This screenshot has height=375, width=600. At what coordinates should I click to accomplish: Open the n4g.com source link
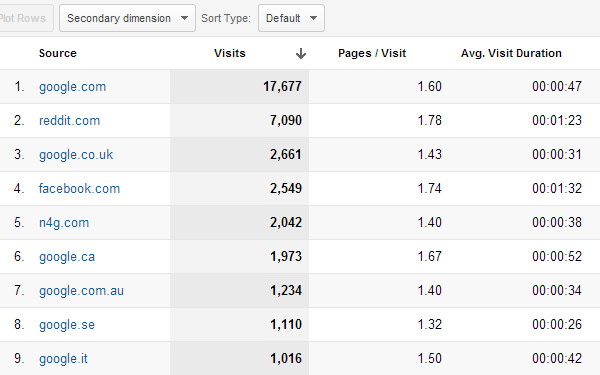point(64,223)
